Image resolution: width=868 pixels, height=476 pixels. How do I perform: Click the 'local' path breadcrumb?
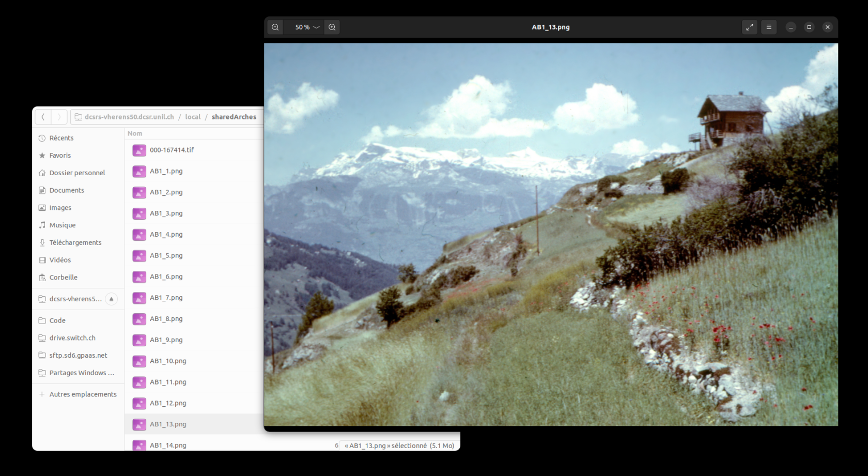click(x=193, y=117)
